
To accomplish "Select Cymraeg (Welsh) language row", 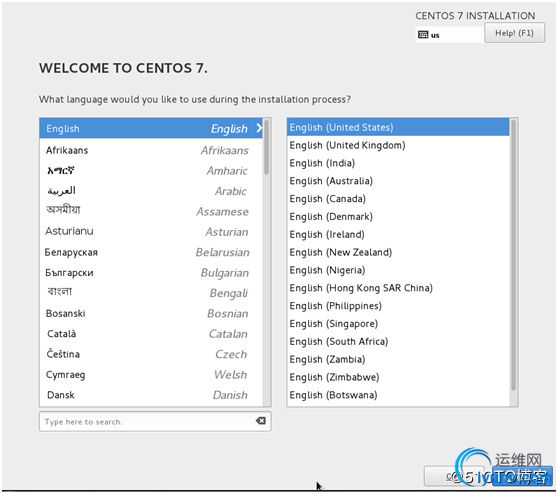I will click(x=151, y=374).
